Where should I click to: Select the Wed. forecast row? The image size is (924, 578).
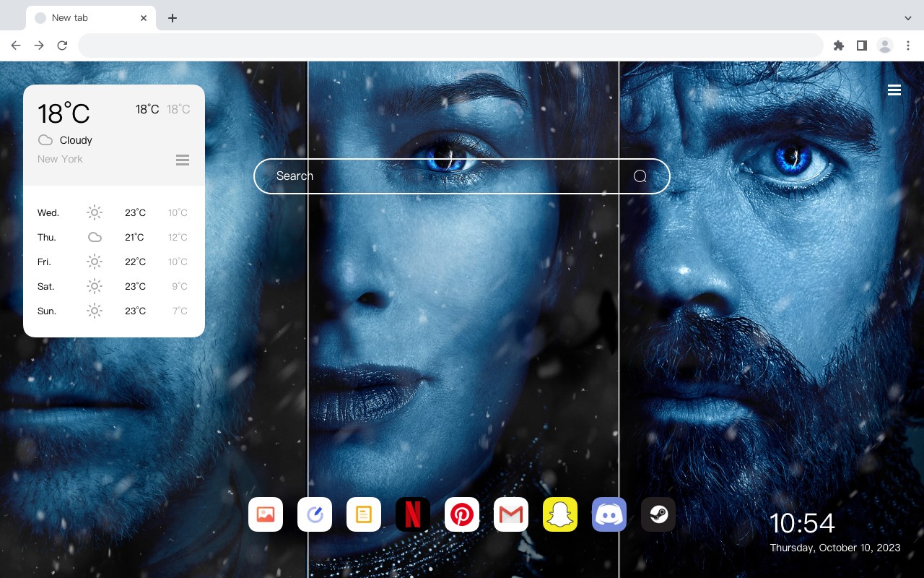114,212
